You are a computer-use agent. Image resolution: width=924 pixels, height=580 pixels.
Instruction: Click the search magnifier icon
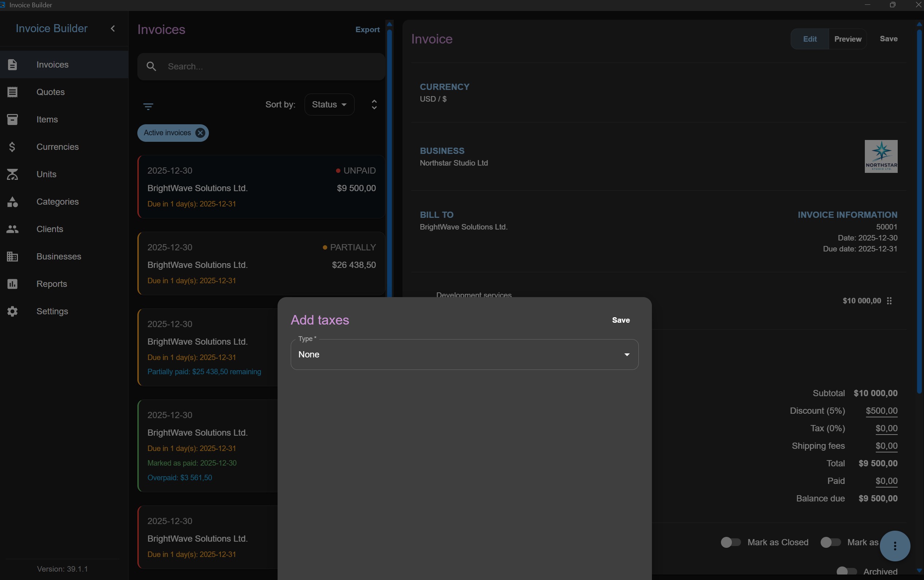[x=151, y=67]
